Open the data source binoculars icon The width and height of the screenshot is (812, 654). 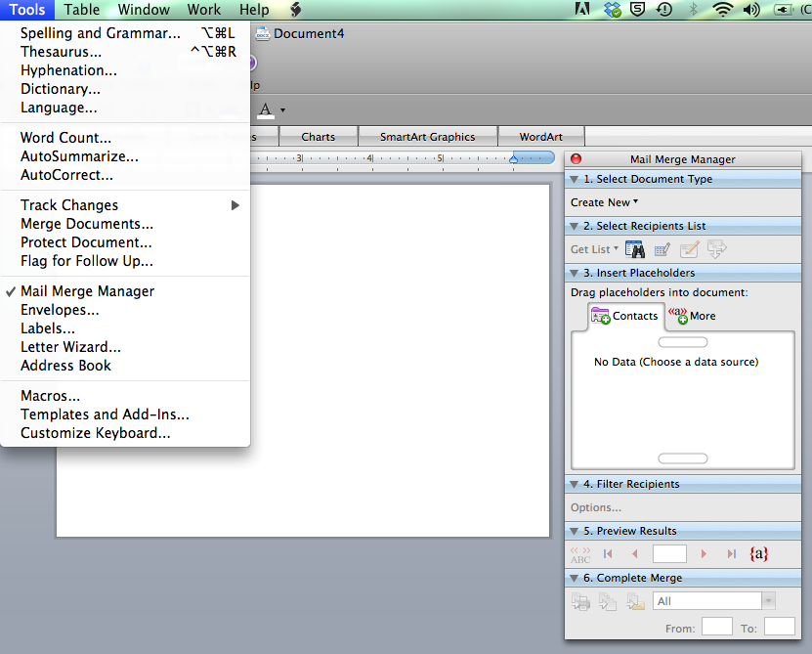tap(634, 250)
